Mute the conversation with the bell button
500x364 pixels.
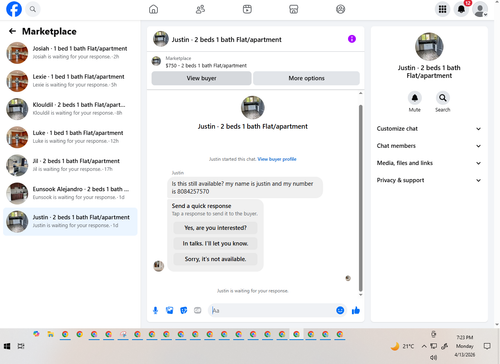415,98
